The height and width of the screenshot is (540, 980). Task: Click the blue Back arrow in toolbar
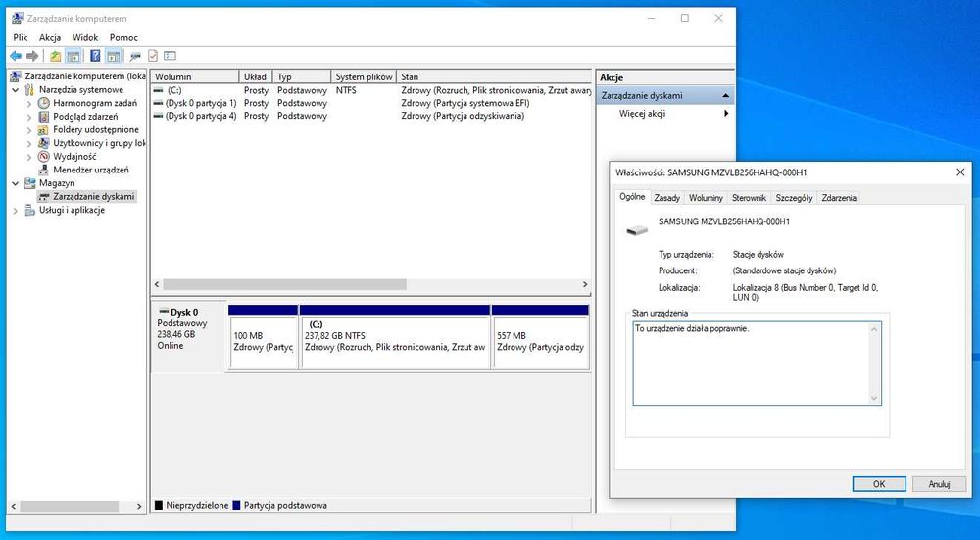click(x=16, y=56)
